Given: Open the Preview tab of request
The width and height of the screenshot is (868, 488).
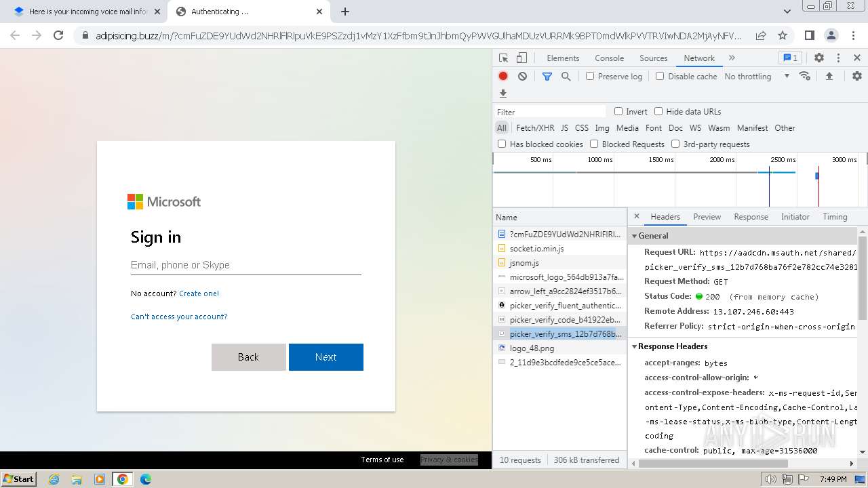Looking at the screenshot, I should point(707,217).
